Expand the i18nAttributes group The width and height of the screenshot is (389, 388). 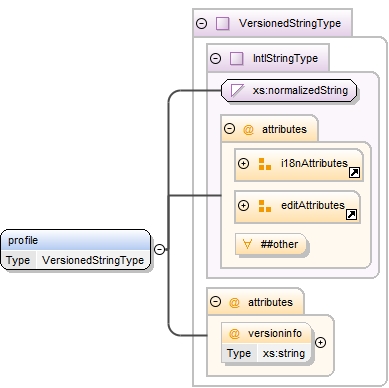[243, 164]
